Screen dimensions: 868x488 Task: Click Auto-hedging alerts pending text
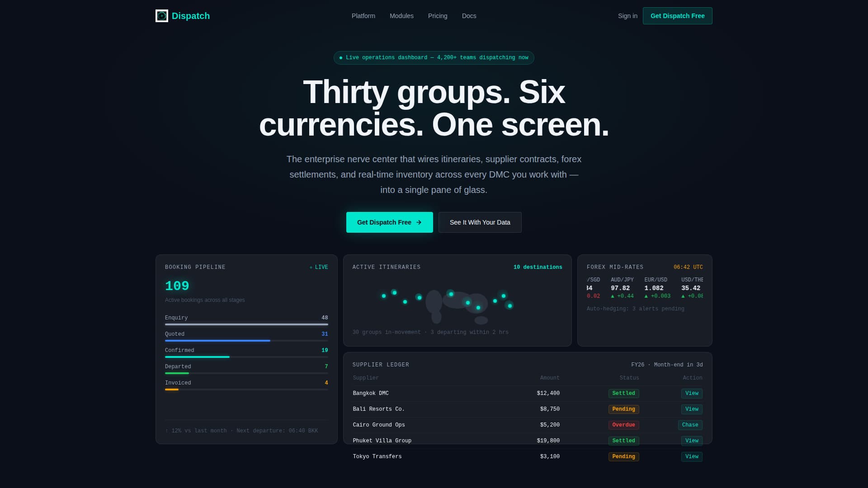(x=635, y=309)
